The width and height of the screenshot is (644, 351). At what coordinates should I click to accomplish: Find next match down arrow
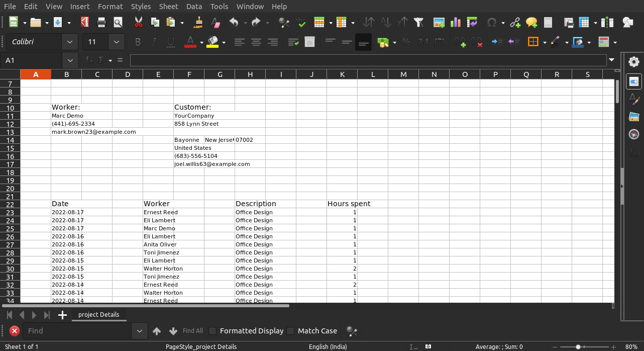tap(173, 331)
